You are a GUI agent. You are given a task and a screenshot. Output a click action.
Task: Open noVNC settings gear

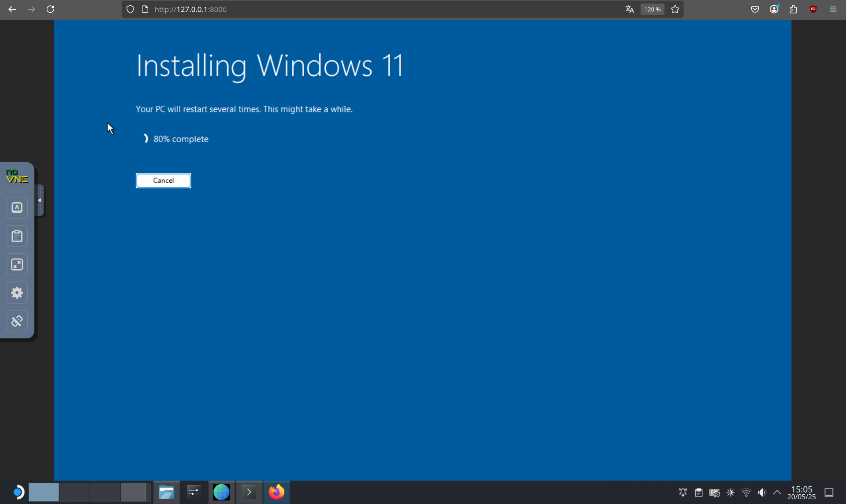pyautogui.click(x=17, y=293)
